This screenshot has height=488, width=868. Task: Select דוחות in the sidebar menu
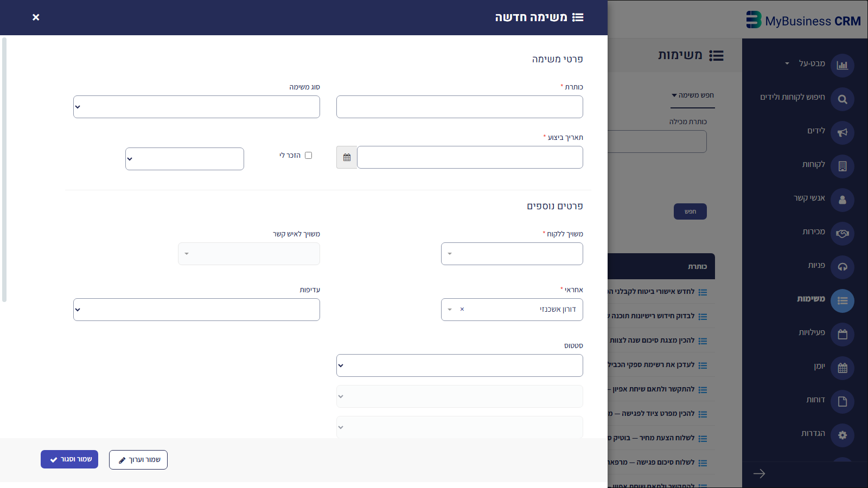(x=815, y=400)
